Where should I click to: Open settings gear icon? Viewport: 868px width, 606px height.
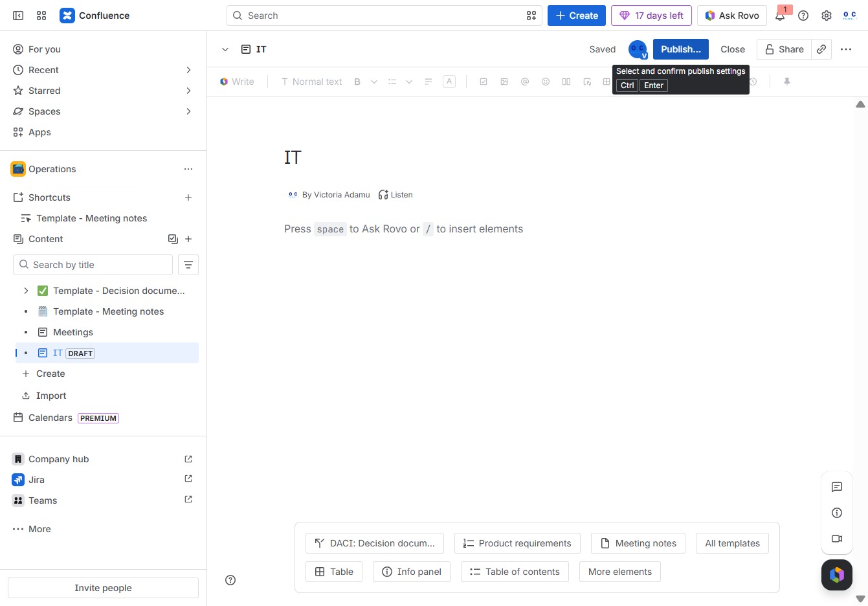827,16
